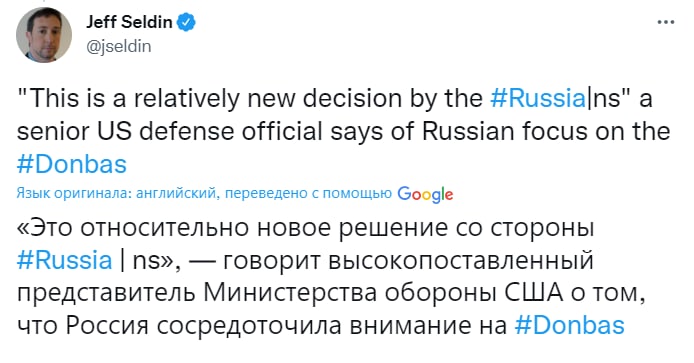This screenshot has width=694, height=363.
Task: Click the "говорит высокопоставленный" text
Action: 408,261
